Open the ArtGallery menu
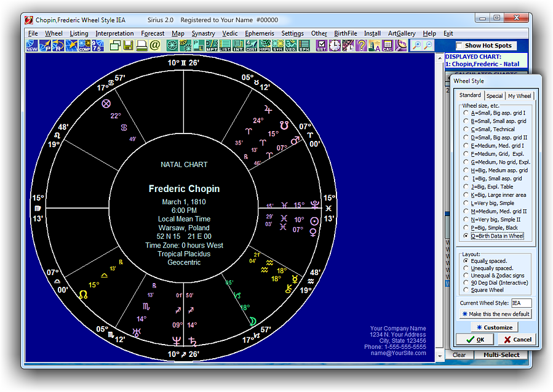The image size is (553, 392). tap(402, 33)
